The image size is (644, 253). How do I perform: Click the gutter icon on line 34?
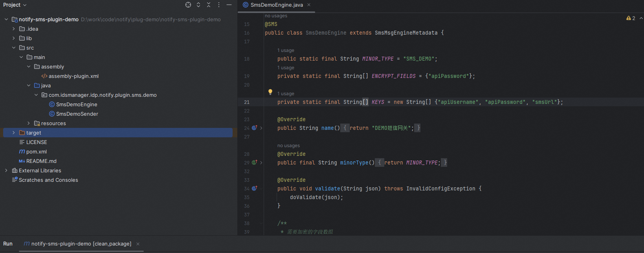[254, 188]
